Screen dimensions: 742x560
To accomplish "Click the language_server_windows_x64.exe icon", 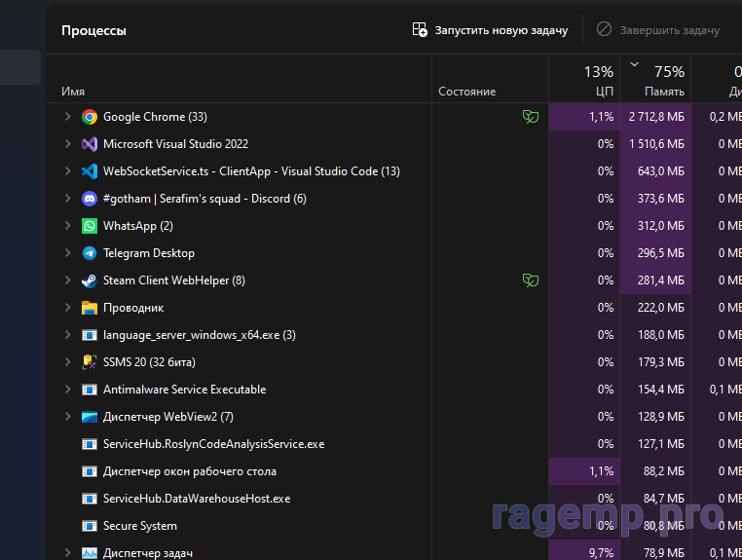I will click(90, 335).
